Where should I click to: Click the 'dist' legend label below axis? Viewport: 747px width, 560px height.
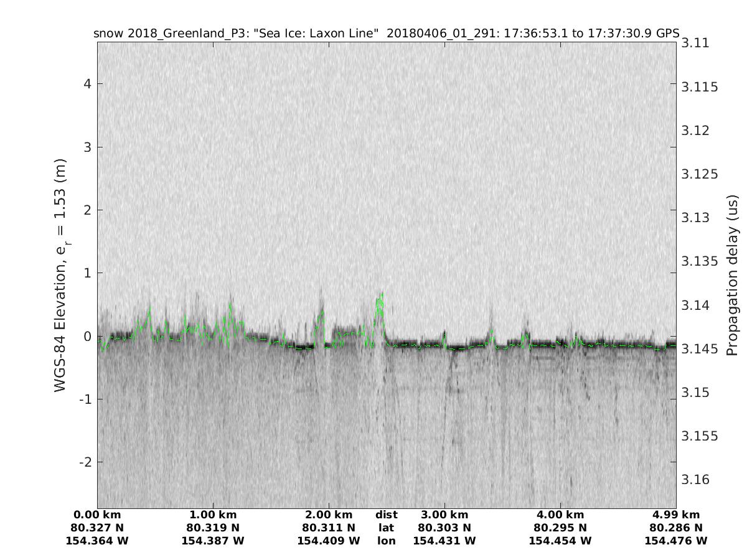click(386, 515)
